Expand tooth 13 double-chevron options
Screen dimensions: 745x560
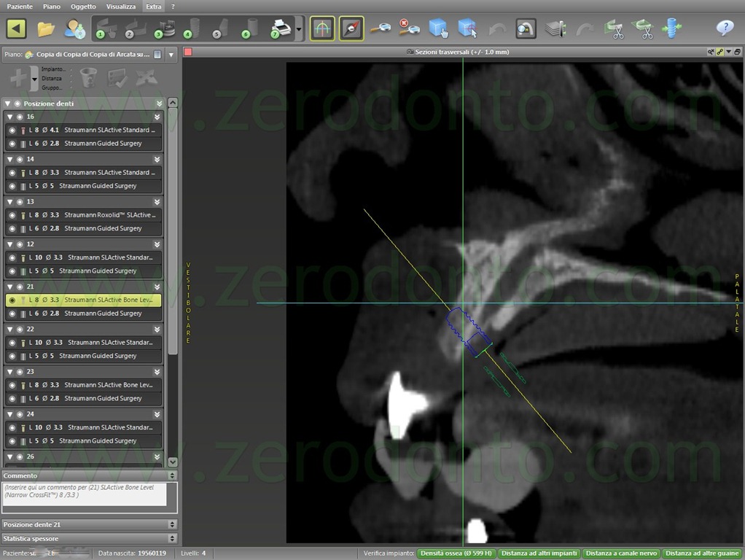point(157,201)
